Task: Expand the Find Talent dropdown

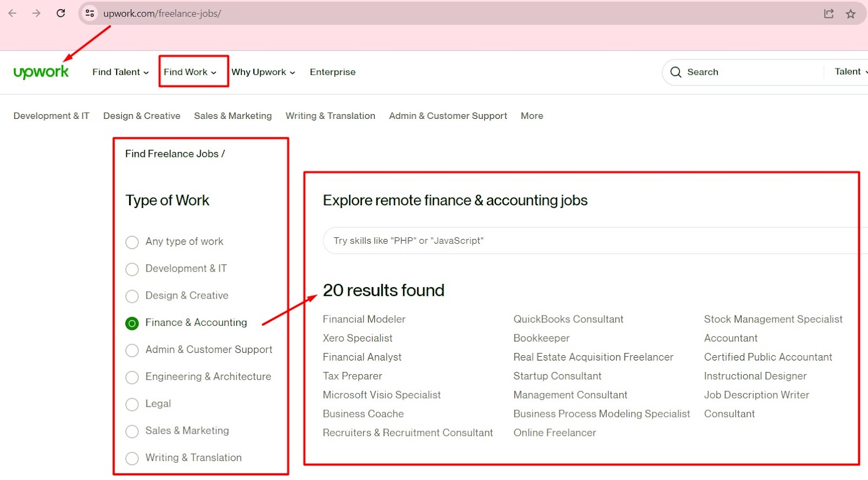Action: 120,72
